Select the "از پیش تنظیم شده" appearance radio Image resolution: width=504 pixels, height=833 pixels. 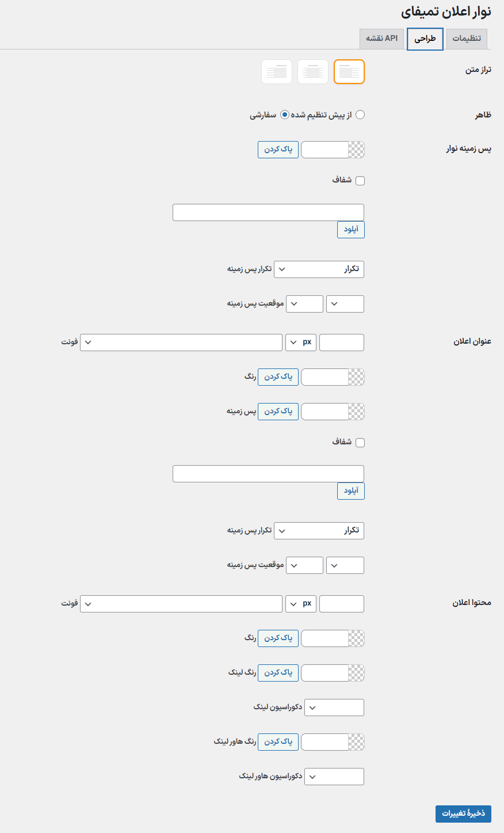(x=360, y=115)
